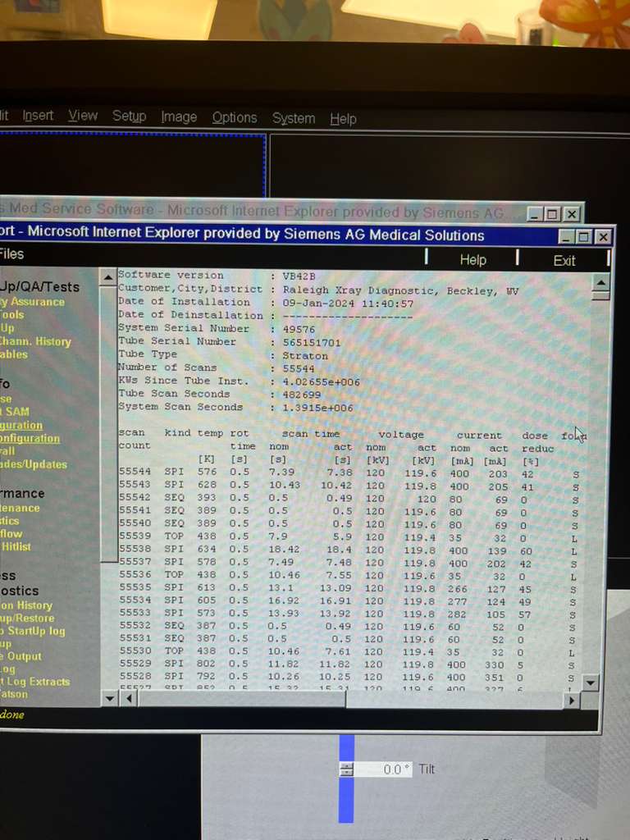Click the horizontal scrollbar left arrow

tap(129, 698)
